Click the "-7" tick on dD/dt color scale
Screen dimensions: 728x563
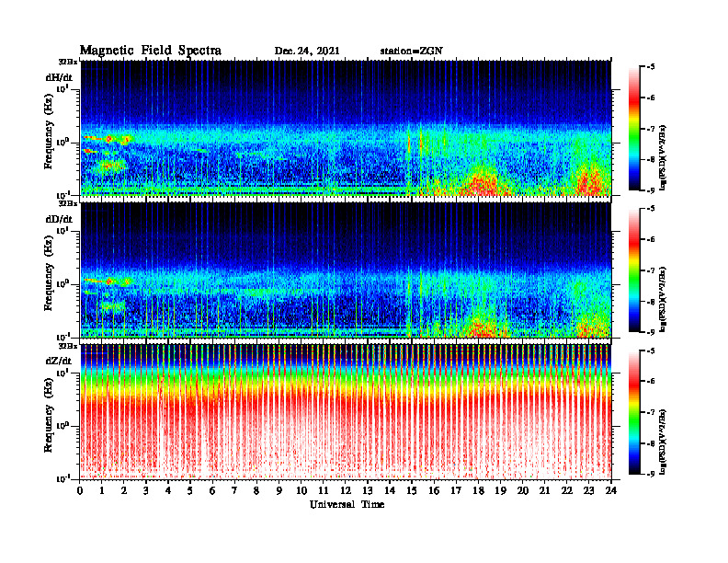pos(651,270)
